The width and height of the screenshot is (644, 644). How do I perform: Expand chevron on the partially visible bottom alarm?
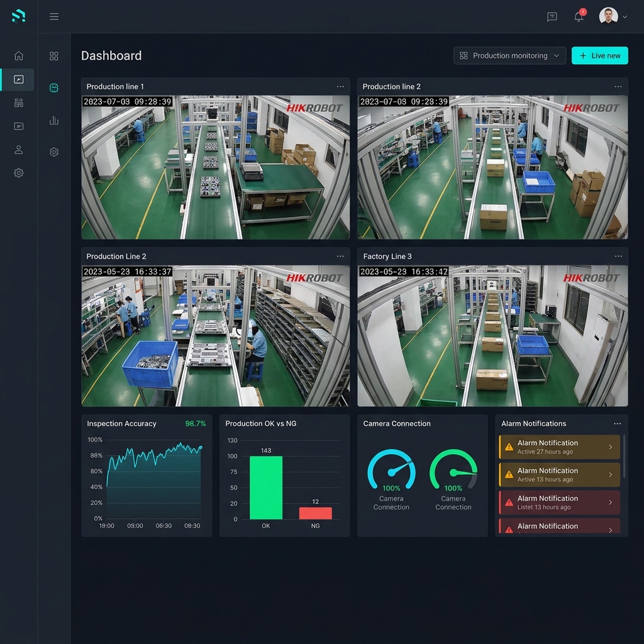(x=610, y=530)
